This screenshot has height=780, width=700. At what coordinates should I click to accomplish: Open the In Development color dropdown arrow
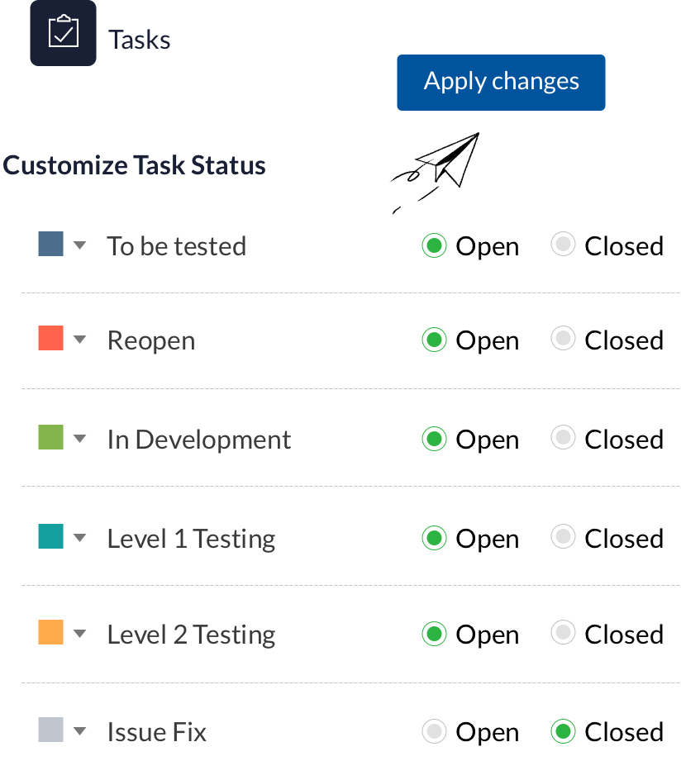click(79, 439)
